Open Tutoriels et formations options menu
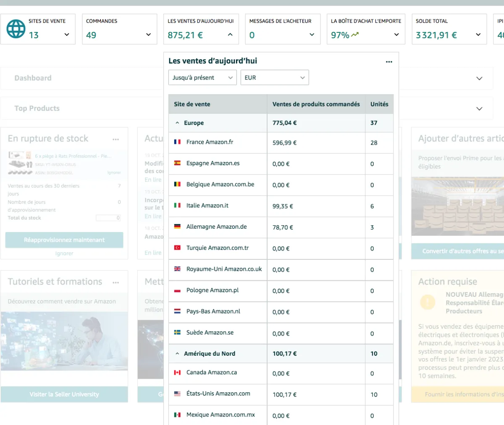Image resolution: width=504 pixels, height=425 pixels. 116,282
